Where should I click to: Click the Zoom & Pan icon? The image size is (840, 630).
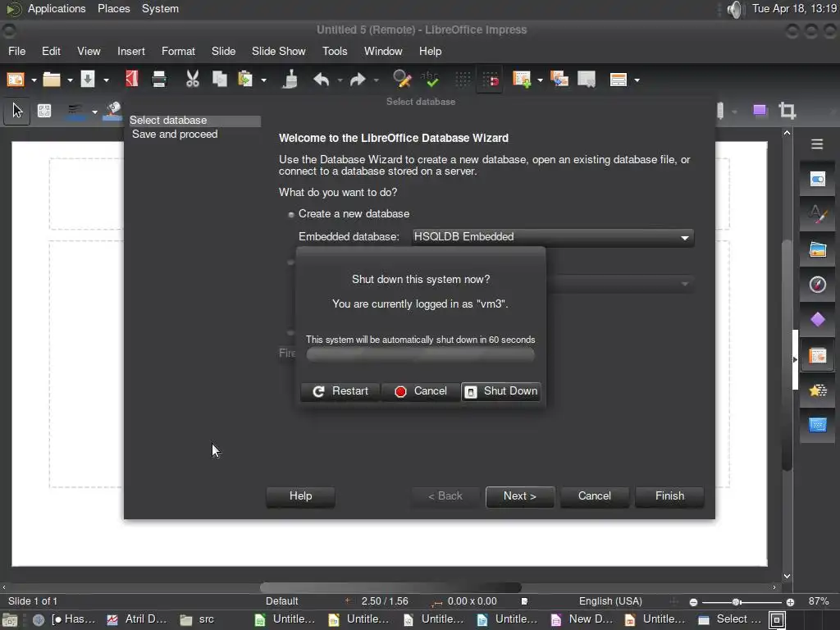[44, 111]
